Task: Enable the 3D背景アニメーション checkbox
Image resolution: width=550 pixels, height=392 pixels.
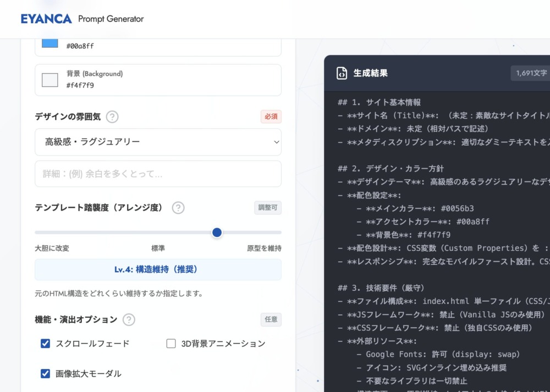Action: coord(171,343)
